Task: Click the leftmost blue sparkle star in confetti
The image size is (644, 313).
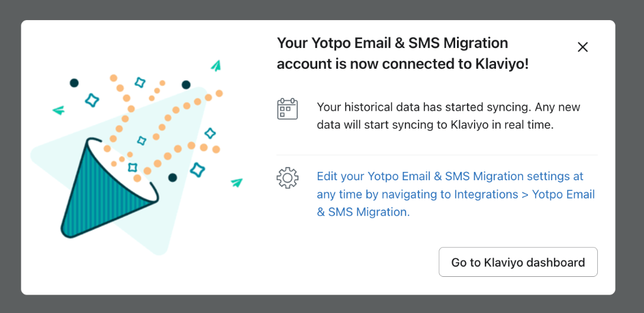Action: [x=92, y=100]
